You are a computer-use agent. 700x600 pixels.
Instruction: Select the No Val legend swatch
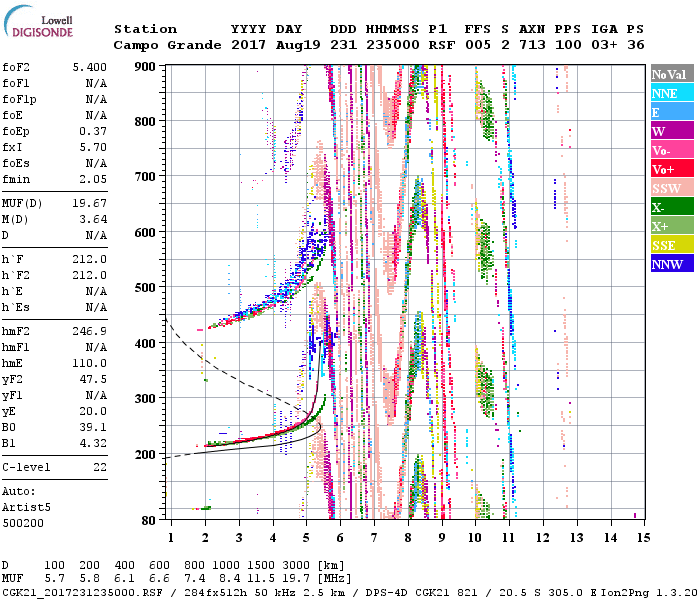672,74
